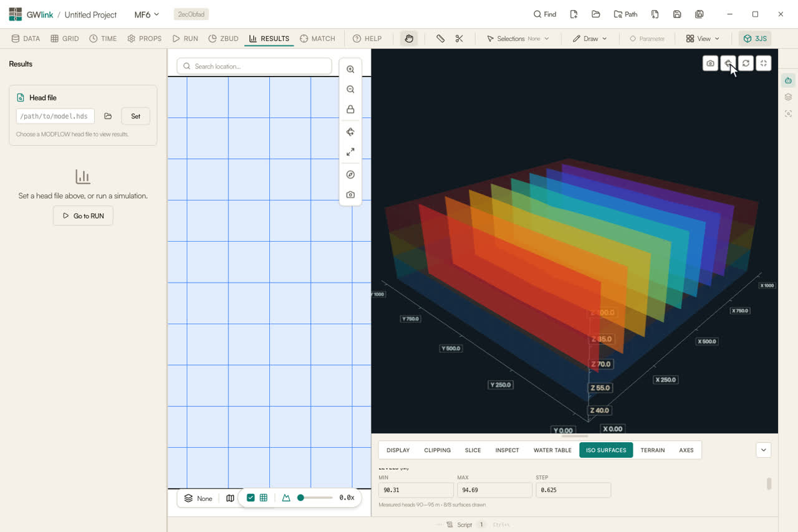Collapse the 3D view fullscreen icon
Viewport: 798px width, 532px height.
(x=764, y=63)
